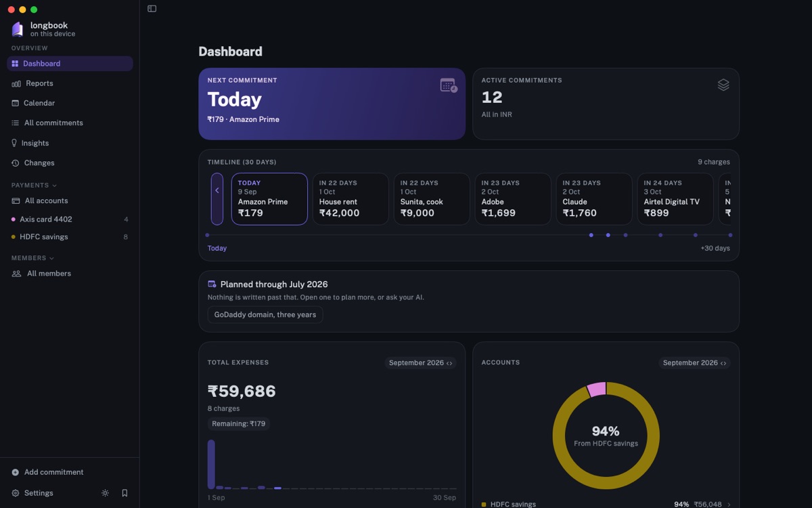Click calendar icon on Next commitment card
Image resolution: width=812 pixels, height=508 pixels.
click(x=449, y=85)
